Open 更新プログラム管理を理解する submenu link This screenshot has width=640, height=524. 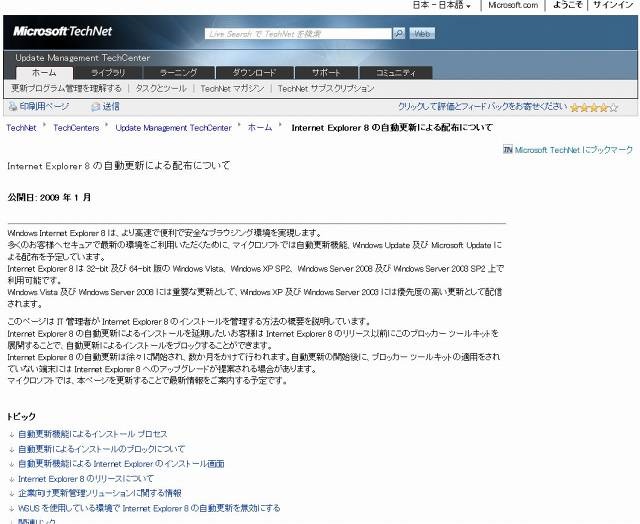tap(67, 88)
